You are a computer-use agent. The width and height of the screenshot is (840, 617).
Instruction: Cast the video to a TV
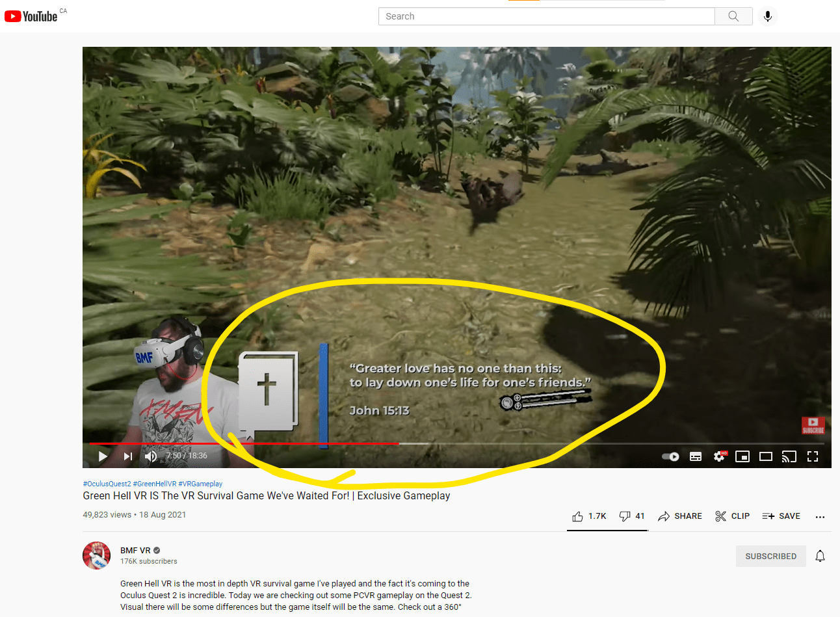789,456
